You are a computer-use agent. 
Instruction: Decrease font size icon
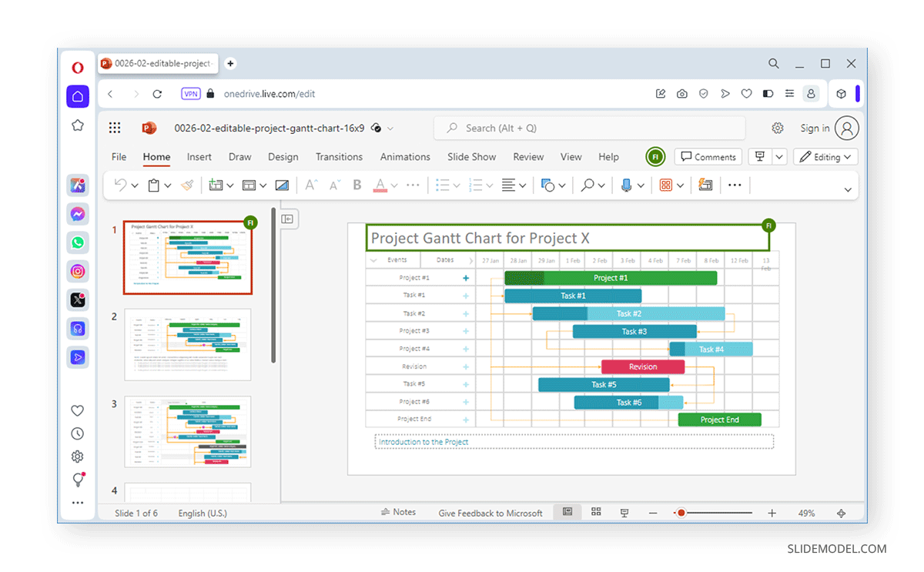pyautogui.click(x=334, y=186)
